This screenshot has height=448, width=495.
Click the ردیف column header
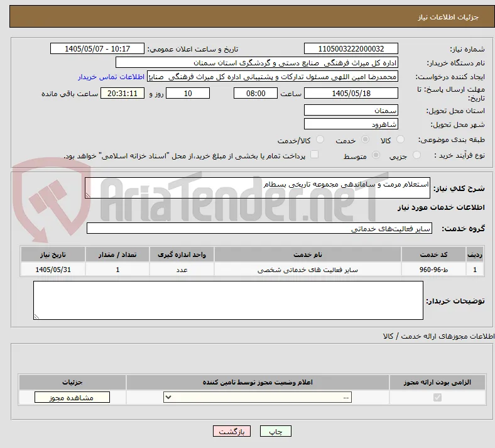click(475, 254)
